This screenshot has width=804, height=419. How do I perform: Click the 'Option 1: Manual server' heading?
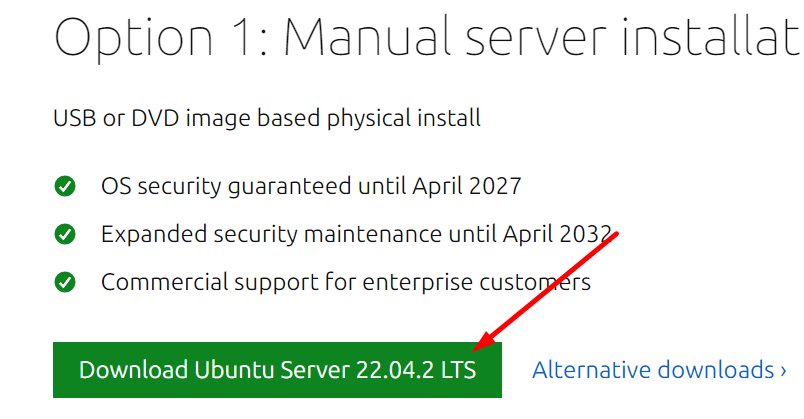click(x=427, y=37)
